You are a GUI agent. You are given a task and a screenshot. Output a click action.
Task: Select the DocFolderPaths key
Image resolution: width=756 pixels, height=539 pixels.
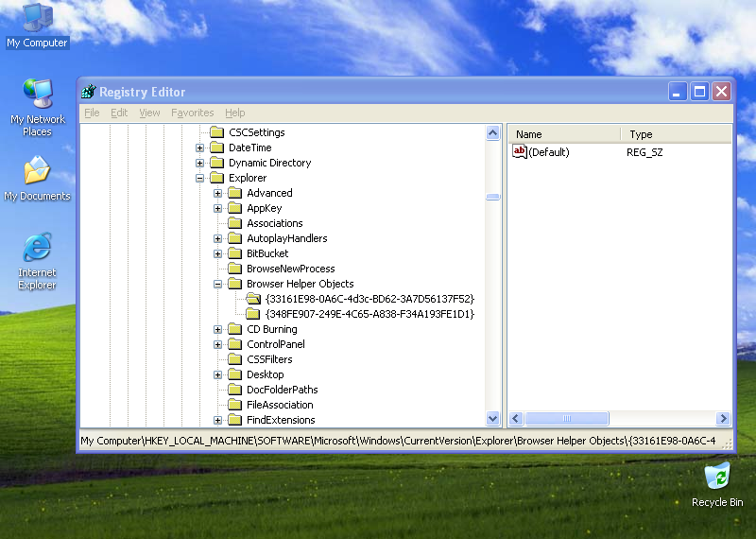point(282,390)
